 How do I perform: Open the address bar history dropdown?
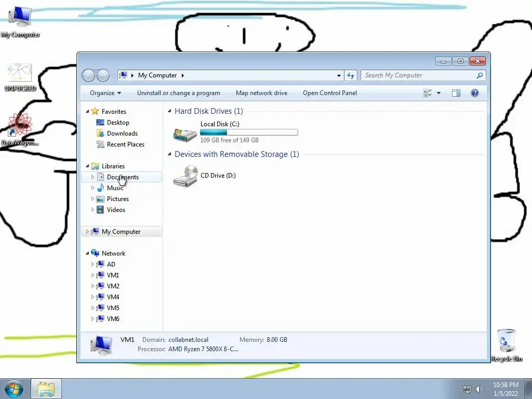(x=339, y=75)
